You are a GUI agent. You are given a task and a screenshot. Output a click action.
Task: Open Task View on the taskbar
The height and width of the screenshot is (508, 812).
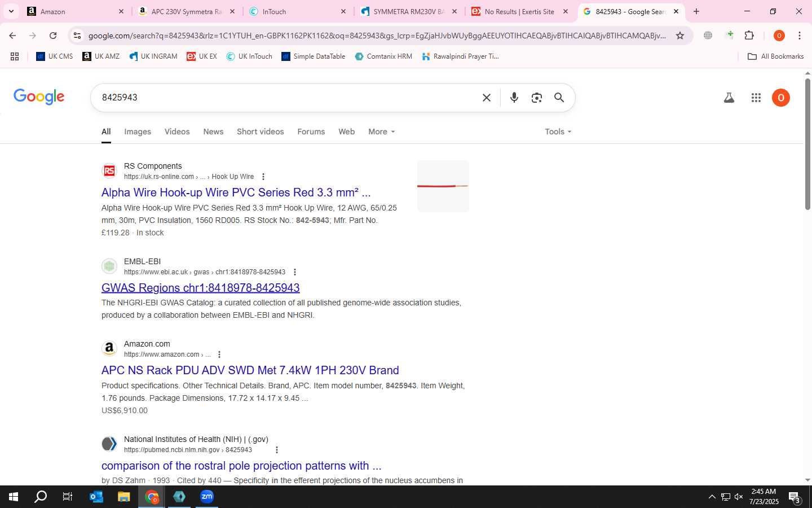(x=68, y=497)
